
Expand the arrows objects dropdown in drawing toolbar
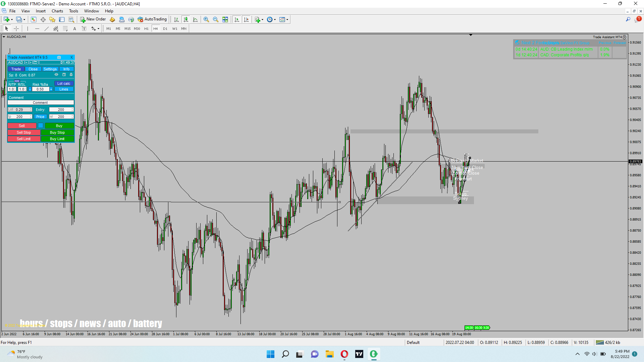coord(98,29)
